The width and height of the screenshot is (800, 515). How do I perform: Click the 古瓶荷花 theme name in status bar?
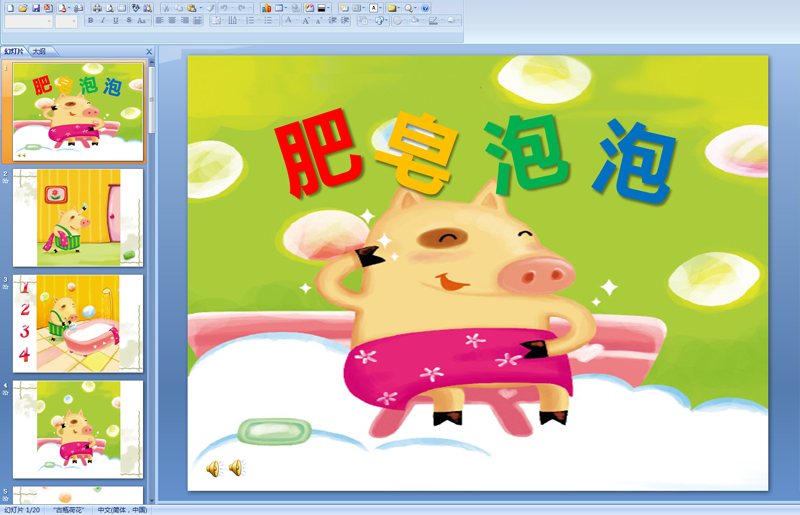tap(68, 510)
